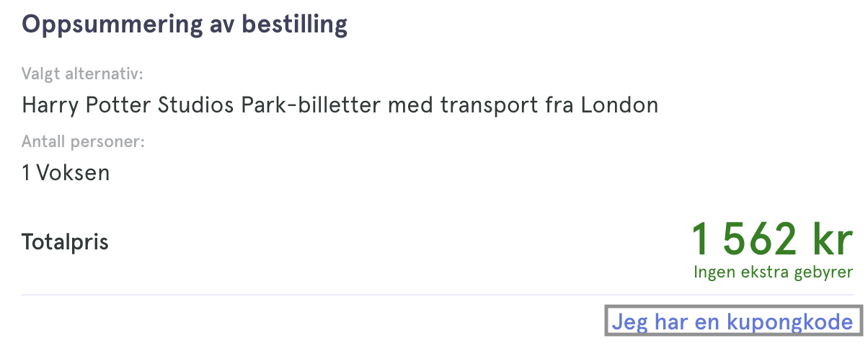Click the word 'Oppsummering' in the heading
868x346 pixels.
tap(107, 25)
